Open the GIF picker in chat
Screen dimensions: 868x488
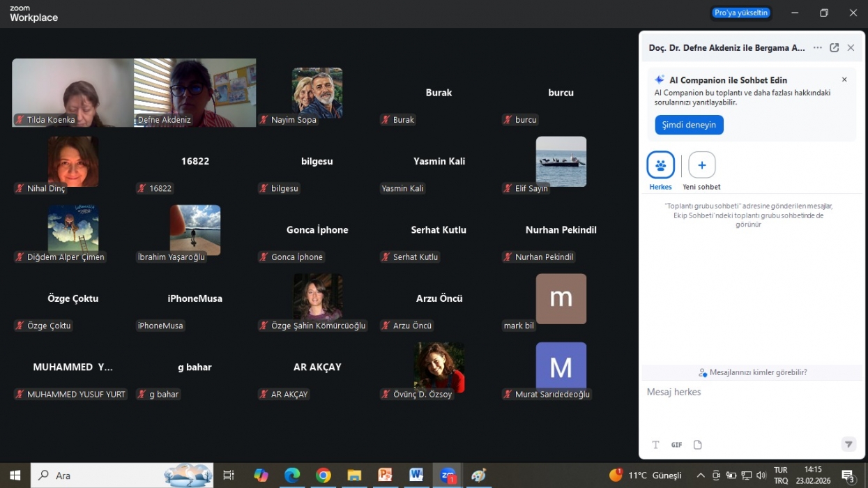coord(676,445)
